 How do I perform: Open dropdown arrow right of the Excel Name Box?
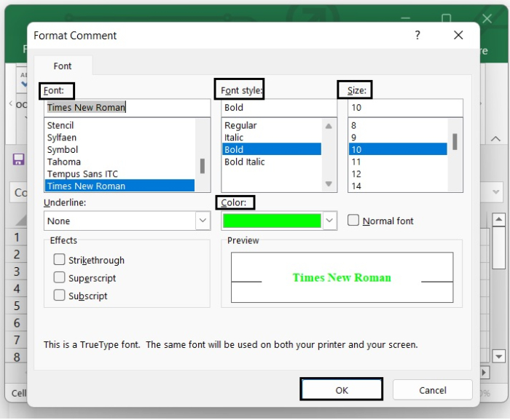495,192
